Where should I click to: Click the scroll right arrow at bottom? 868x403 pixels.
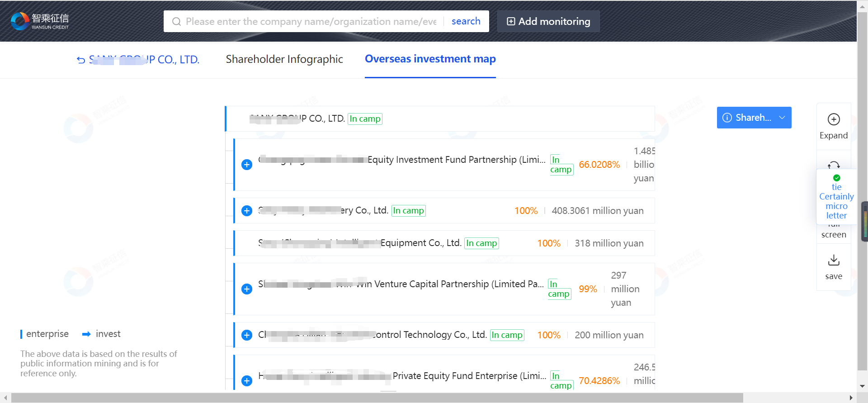click(851, 398)
